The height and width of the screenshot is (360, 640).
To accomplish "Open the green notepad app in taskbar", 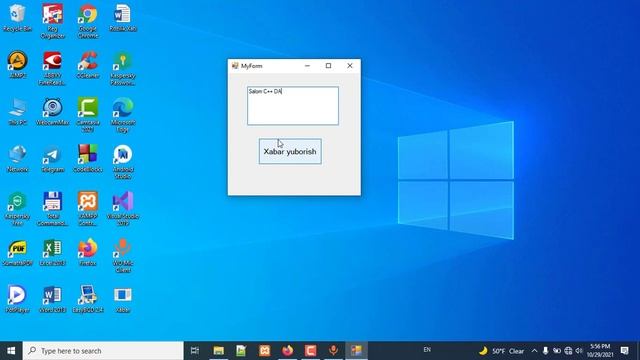I will [x=241, y=351].
